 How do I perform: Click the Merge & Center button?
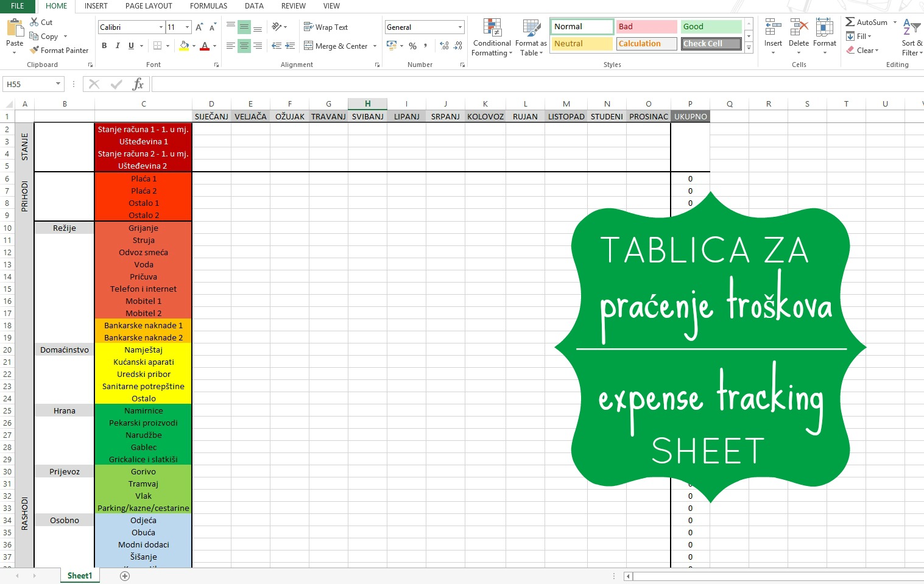tap(337, 46)
